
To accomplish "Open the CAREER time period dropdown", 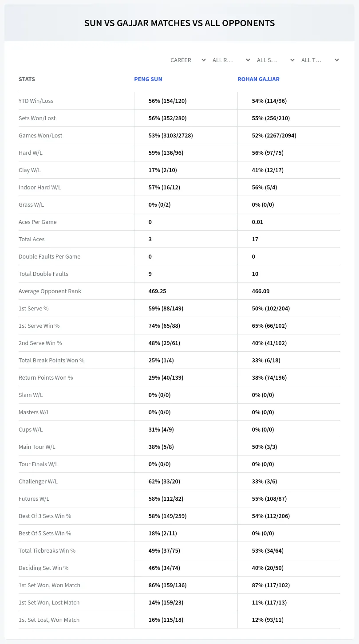I will pos(187,60).
